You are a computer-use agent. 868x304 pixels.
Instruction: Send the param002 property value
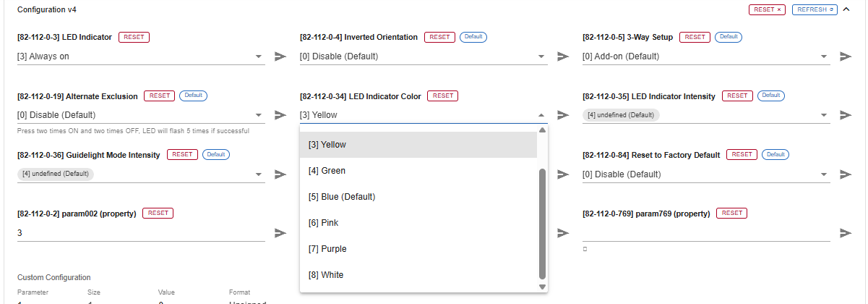pos(280,233)
